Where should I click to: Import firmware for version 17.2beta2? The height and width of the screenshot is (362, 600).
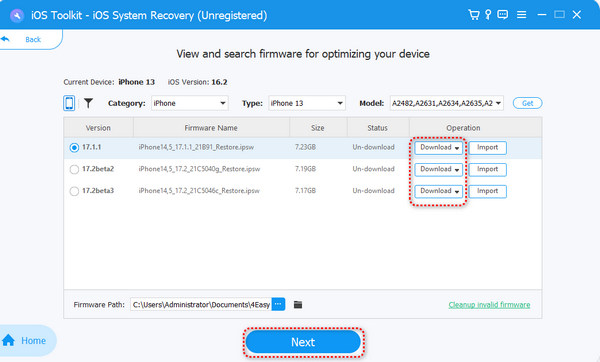488,170
